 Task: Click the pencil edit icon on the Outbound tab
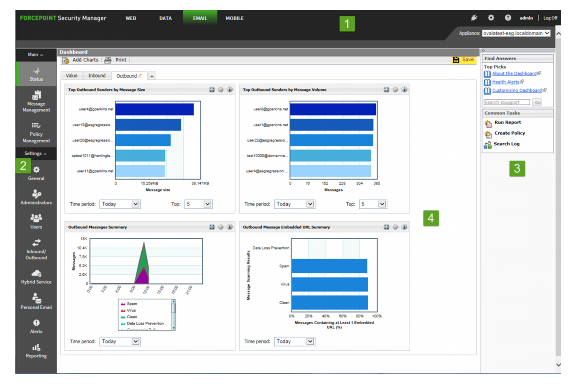140,76
